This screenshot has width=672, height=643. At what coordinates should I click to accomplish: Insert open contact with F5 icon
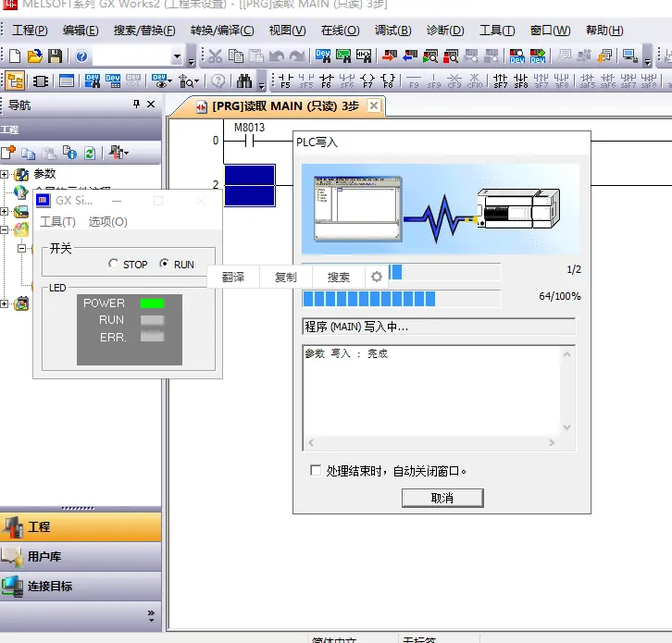tap(285, 81)
